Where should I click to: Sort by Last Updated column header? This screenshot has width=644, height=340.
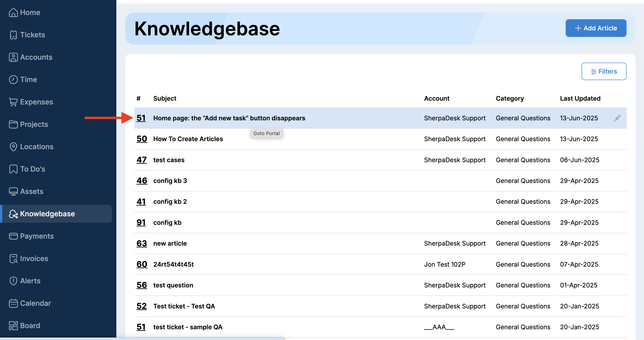[580, 98]
